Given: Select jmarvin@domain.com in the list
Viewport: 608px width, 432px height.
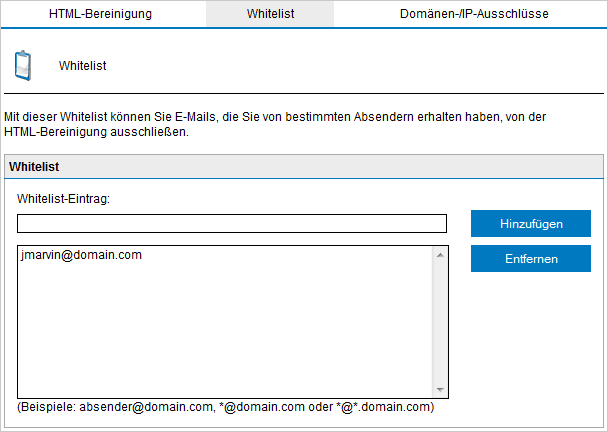Looking at the screenshot, I should click(x=81, y=255).
